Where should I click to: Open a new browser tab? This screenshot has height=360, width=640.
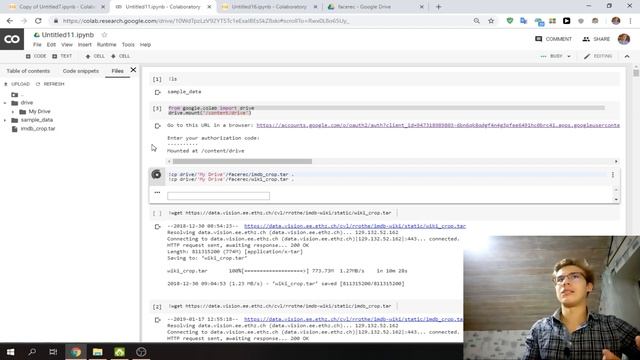click(x=439, y=7)
